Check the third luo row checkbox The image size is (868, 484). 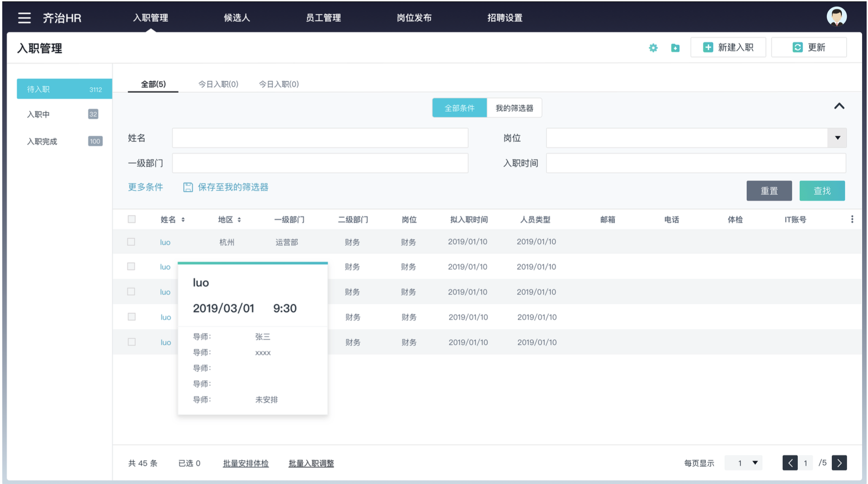click(x=131, y=291)
